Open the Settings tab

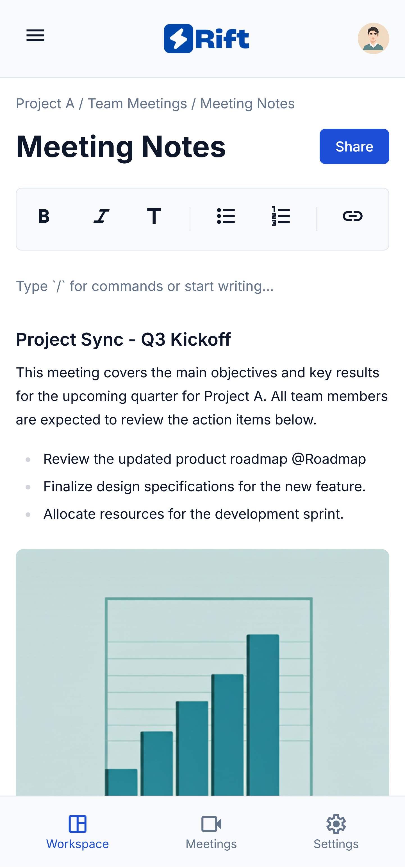pyautogui.click(x=336, y=832)
